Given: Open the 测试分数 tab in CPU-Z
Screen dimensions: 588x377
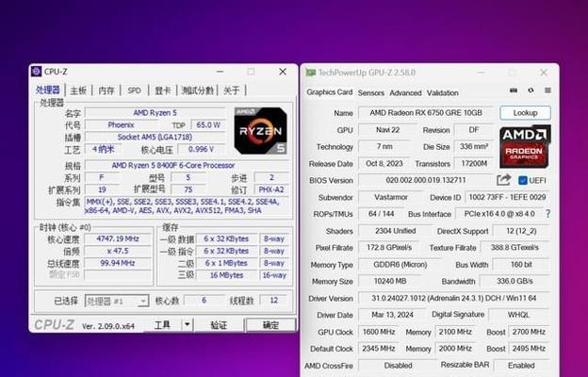Looking at the screenshot, I should [x=197, y=90].
